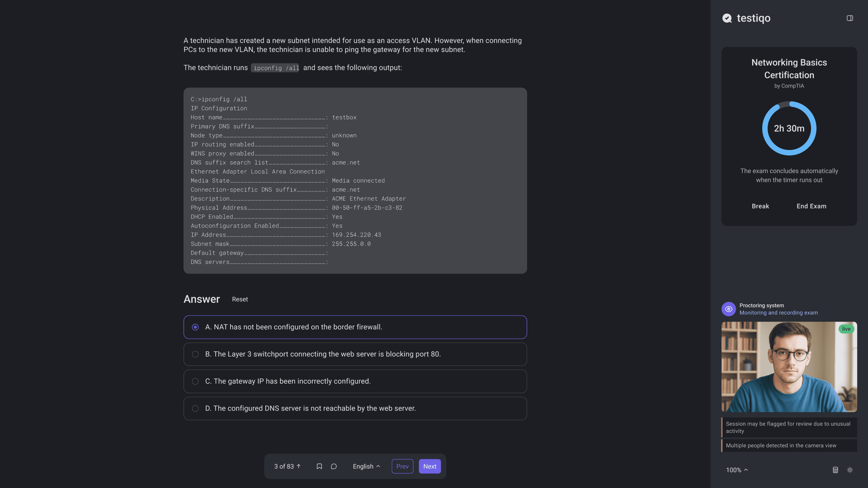Expand the 100% zoom level menu
868x488 pixels.
(x=737, y=470)
